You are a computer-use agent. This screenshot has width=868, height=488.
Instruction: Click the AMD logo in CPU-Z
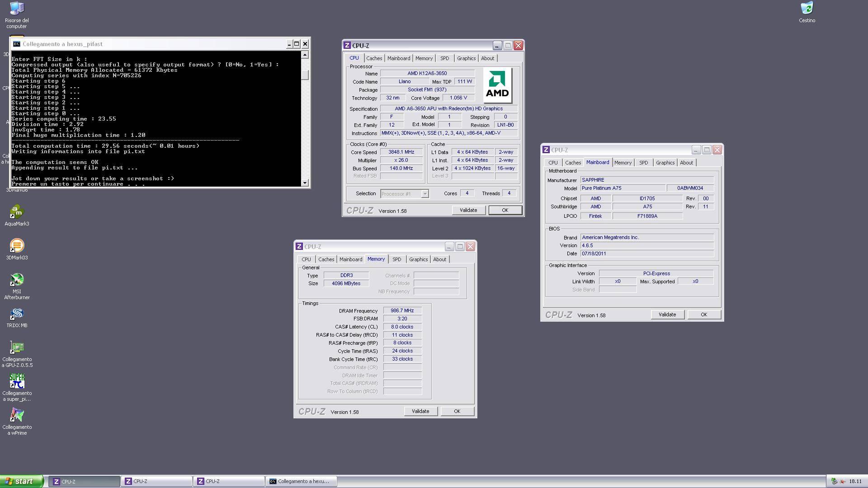tap(497, 85)
